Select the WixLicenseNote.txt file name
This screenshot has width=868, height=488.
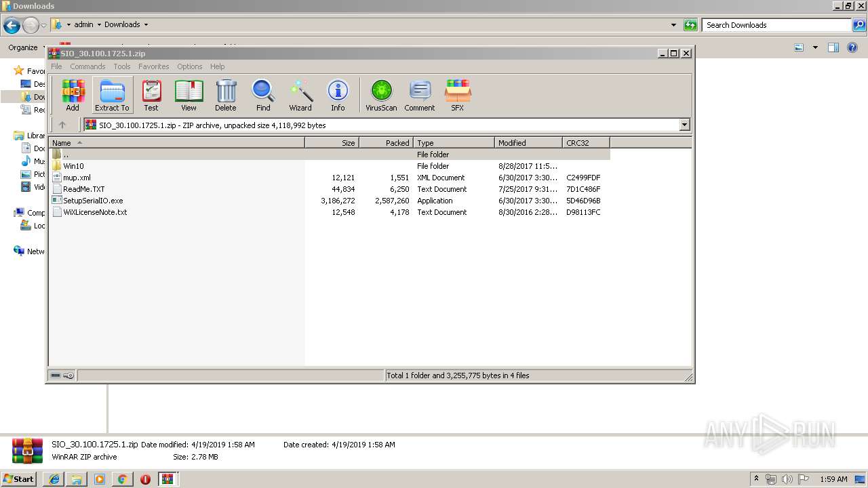[x=95, y=212]
